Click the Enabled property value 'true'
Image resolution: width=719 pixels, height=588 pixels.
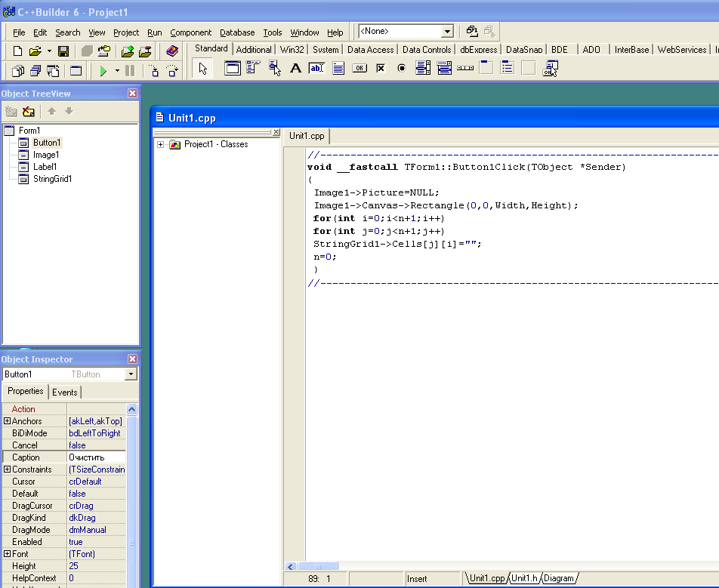tap(97, 542)
